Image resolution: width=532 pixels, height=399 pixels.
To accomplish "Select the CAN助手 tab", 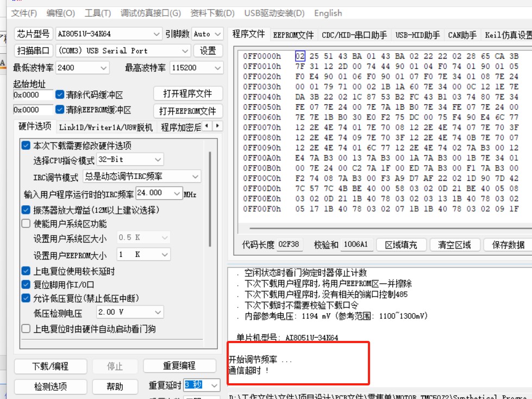I will click(x=462, y=35).
